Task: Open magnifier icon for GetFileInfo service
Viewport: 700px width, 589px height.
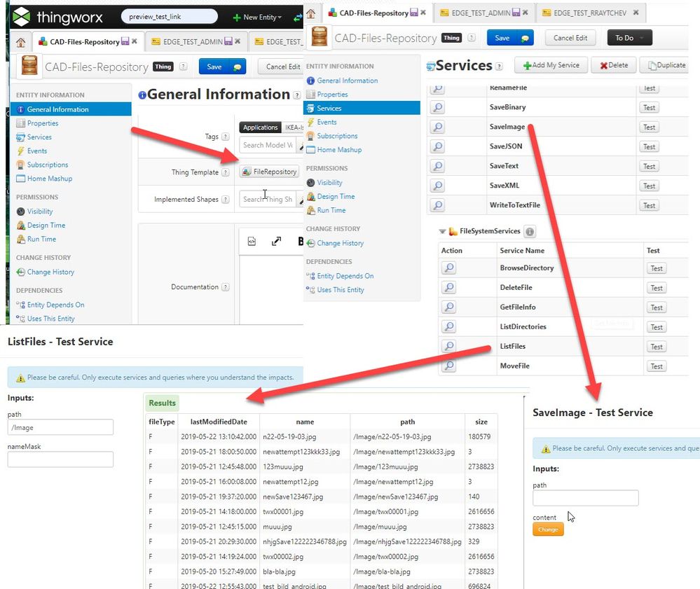Action: point(448,307)
